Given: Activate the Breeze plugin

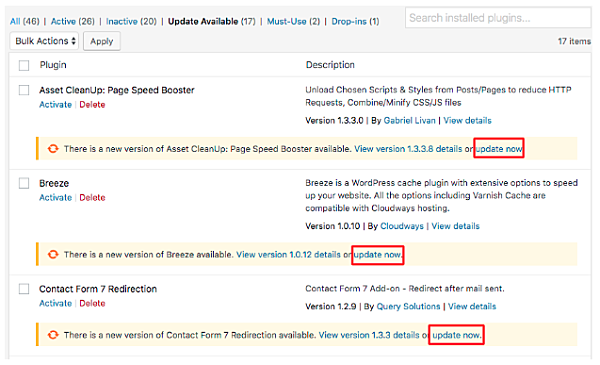Looking at the screenshot, I should pyautogui.click(x=55, y=197).
